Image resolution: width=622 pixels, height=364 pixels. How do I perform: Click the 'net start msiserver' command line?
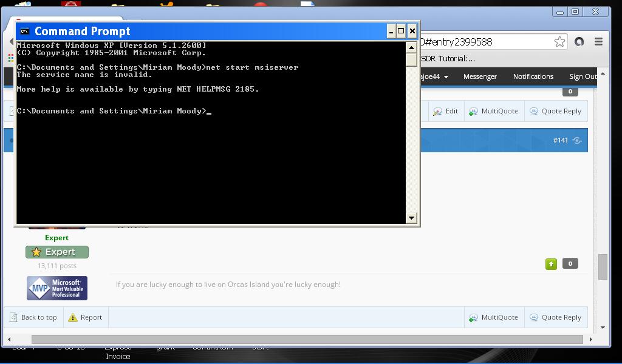click(158, 67)
